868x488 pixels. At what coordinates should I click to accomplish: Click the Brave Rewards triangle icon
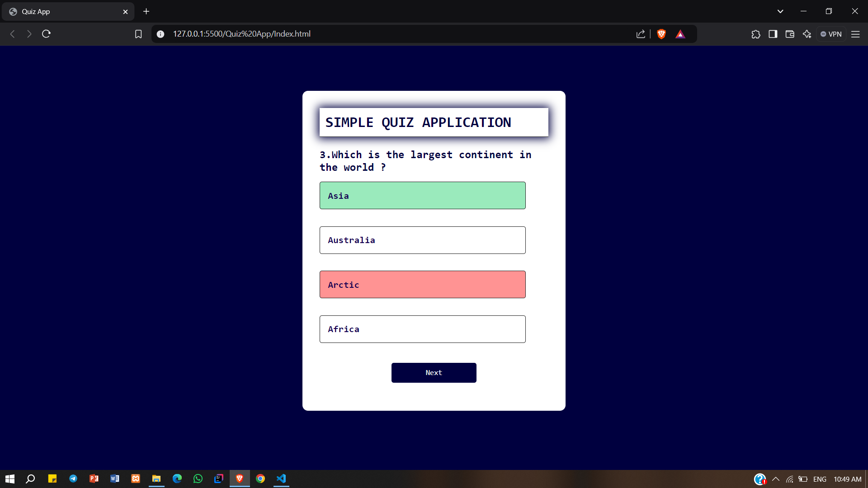(680, 34)
